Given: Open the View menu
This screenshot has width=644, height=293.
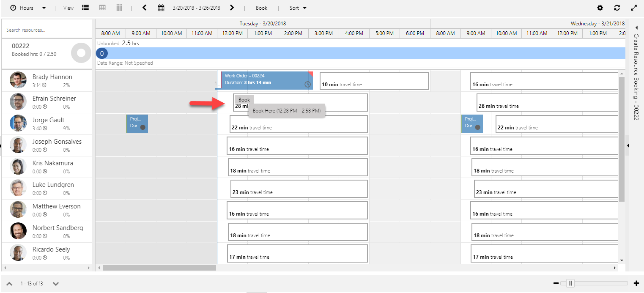Looking at the screenshot, I should (x=69, y=8).
